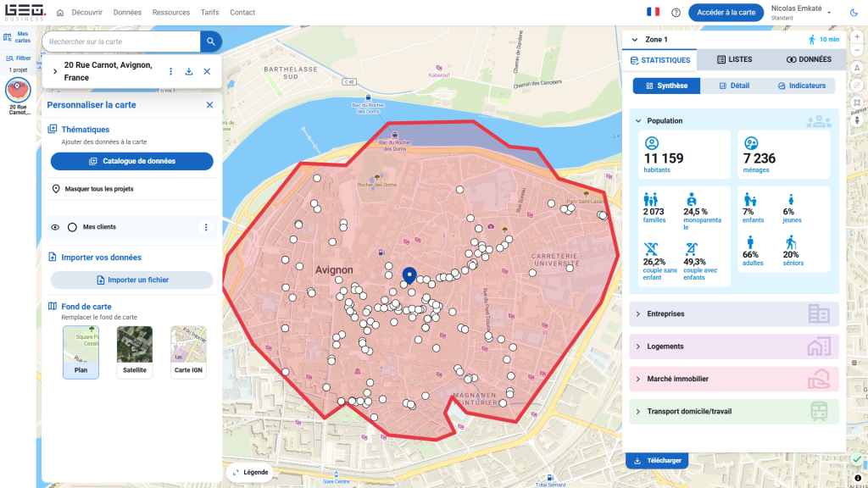Click the Catalogue de données button
The height and width of the screenshot is (488, 868).
(x=131, y=161)
